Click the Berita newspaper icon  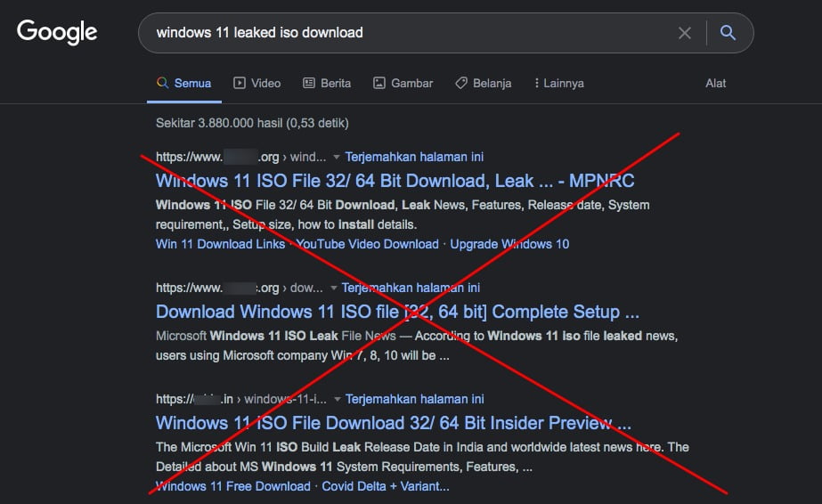[x=309, y=83]
